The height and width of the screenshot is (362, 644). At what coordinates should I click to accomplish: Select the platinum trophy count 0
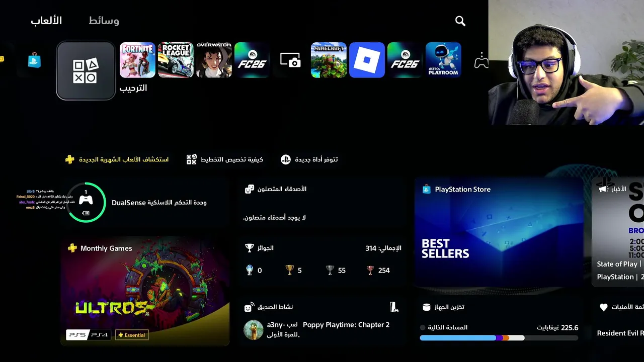[254, 270]
